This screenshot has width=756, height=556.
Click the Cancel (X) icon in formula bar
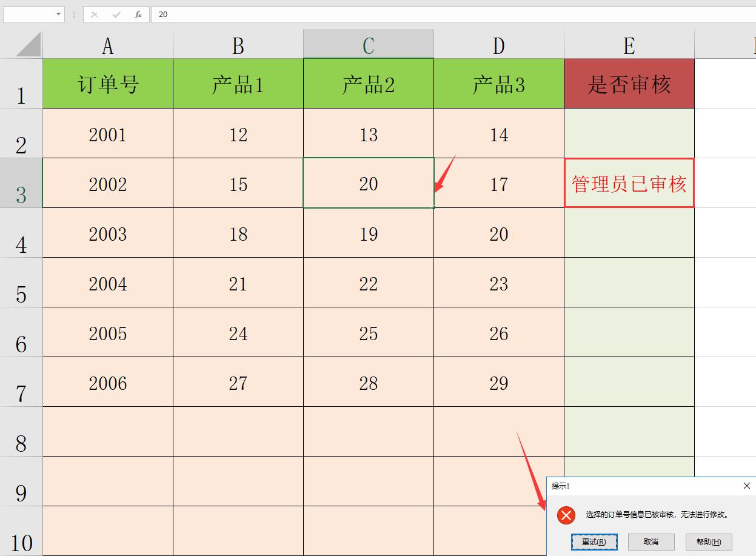(x=95, y=14)
